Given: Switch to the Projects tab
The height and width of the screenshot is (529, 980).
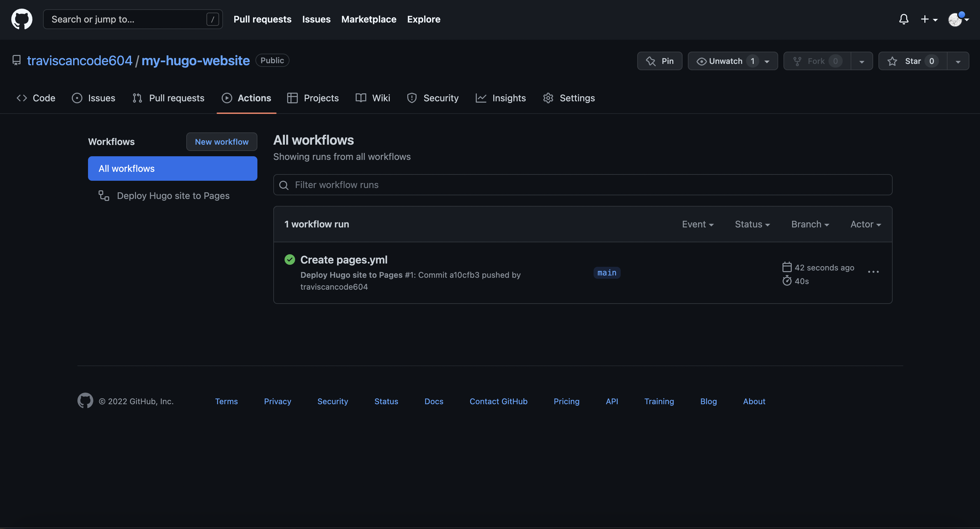Looking at the screenshot, I should [x=313, y=98].
